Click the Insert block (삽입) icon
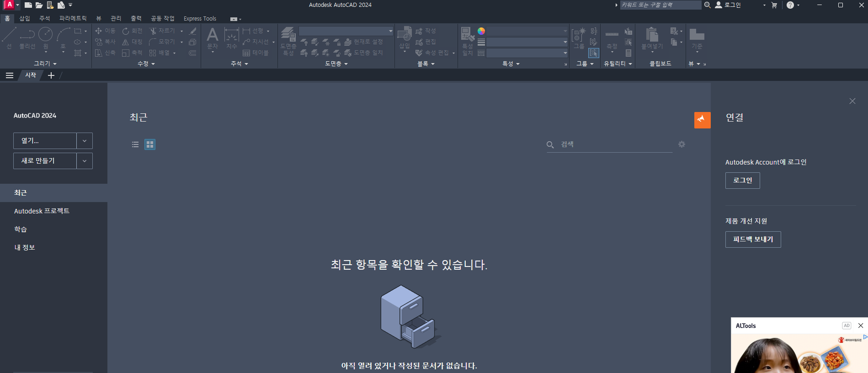868x373 pixels. tap(405, 37)
